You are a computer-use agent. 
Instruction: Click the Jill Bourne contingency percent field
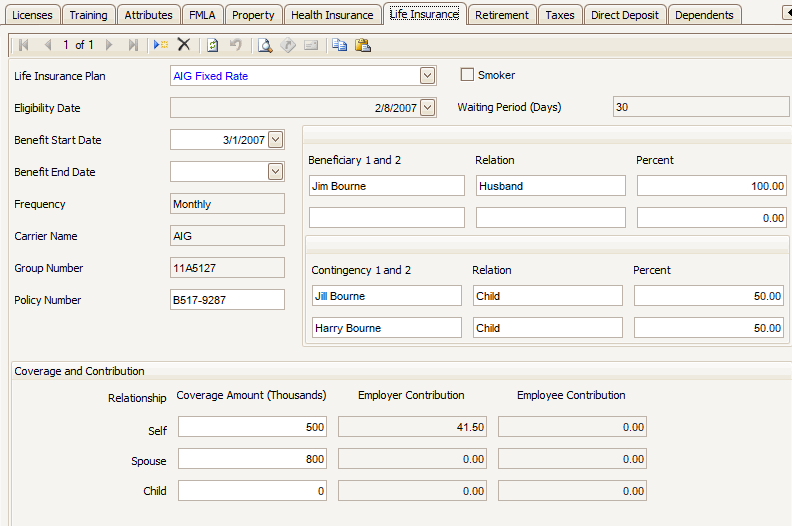coord(709,296)
